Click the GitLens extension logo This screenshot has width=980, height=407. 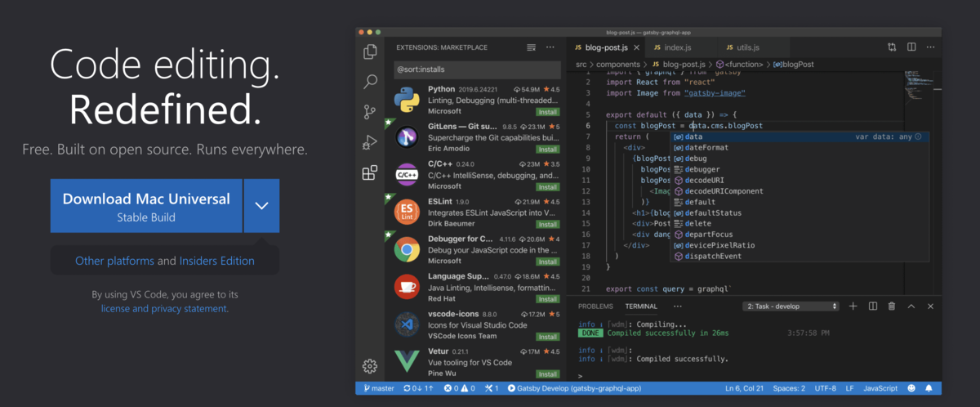(x=407, y=137)
